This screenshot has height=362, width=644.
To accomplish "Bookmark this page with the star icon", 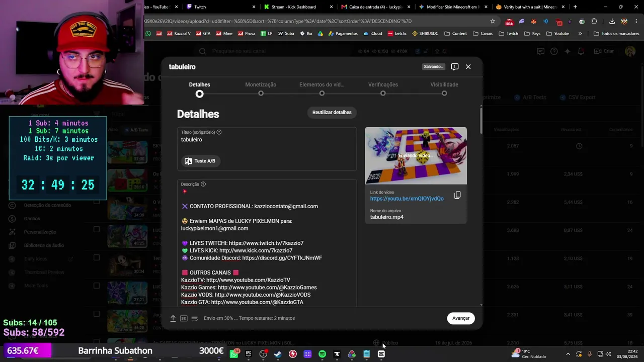I will point(493,21).
